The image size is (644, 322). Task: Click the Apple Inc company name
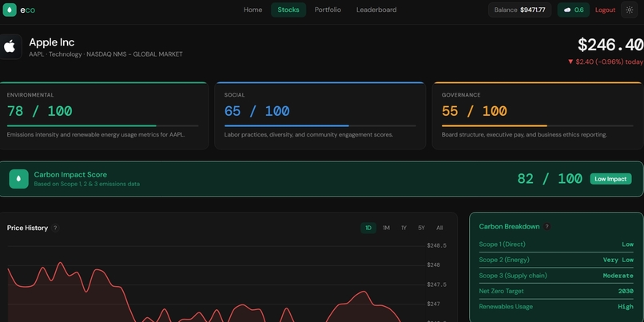coord(52,42)
